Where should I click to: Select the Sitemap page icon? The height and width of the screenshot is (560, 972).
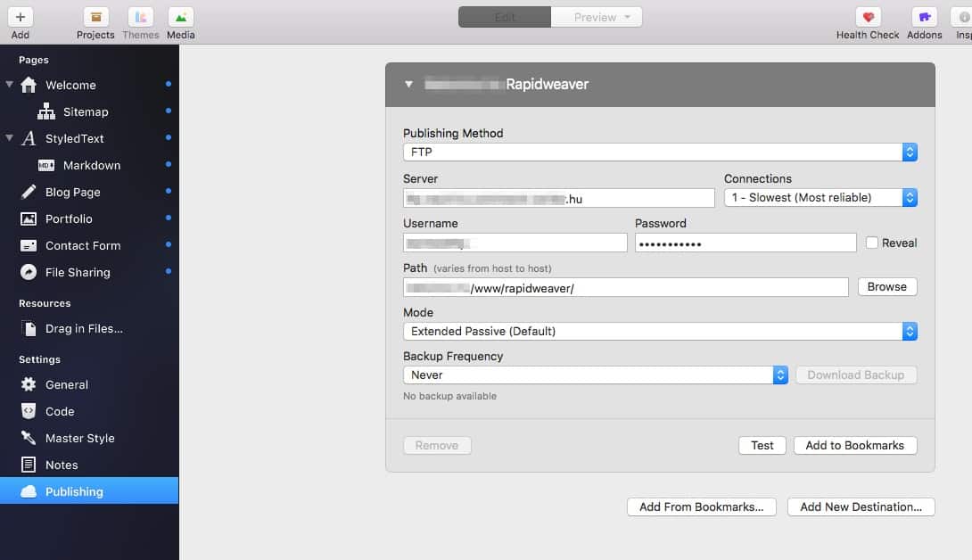pos(45,111)
